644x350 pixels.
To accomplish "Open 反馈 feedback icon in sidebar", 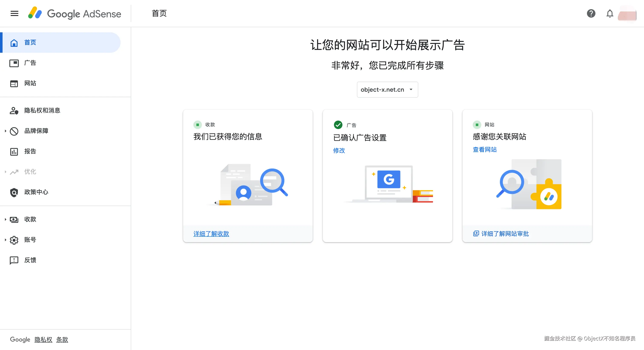I will (x=14, y=260).
